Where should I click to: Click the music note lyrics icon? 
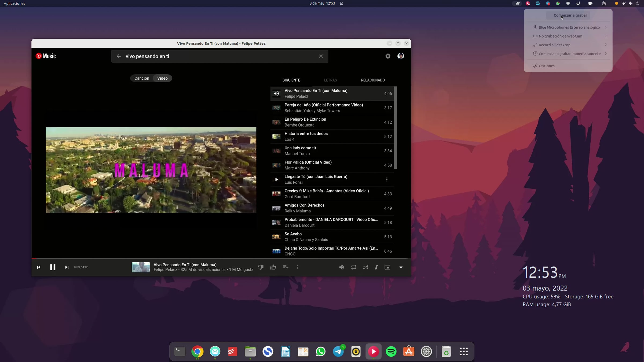(376, 267)
